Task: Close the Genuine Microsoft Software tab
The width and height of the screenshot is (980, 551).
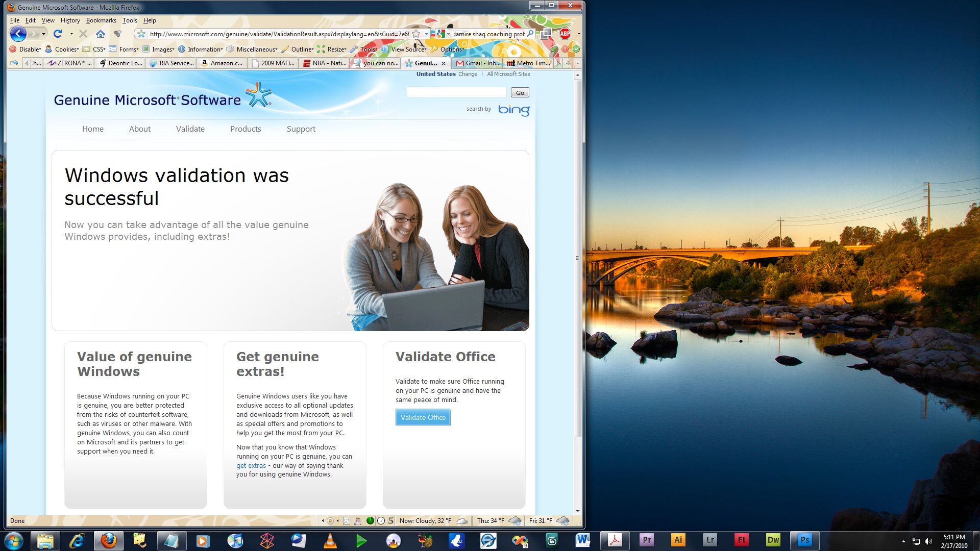Action: click(444, 63)
